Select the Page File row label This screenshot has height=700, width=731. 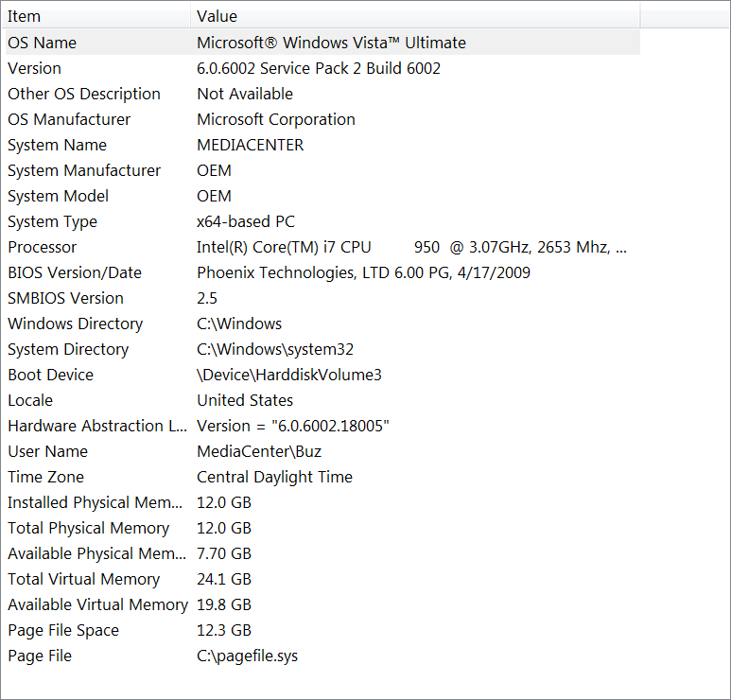click(40, 656)
